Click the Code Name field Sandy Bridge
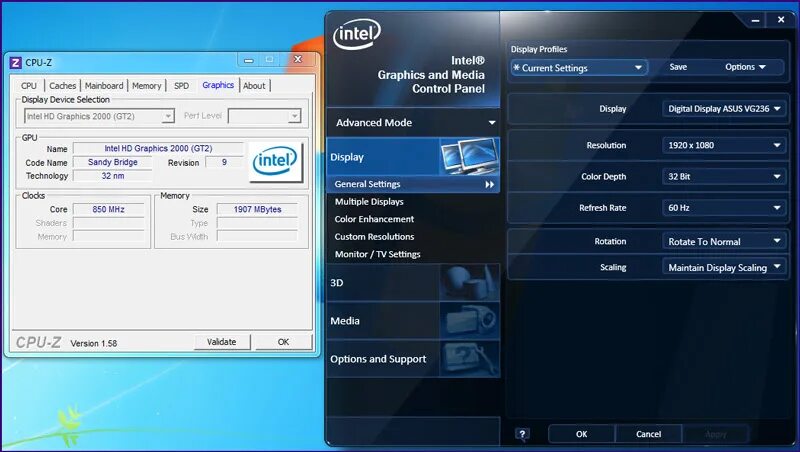This screenshot has height=452, width=800. click(113, 162)
